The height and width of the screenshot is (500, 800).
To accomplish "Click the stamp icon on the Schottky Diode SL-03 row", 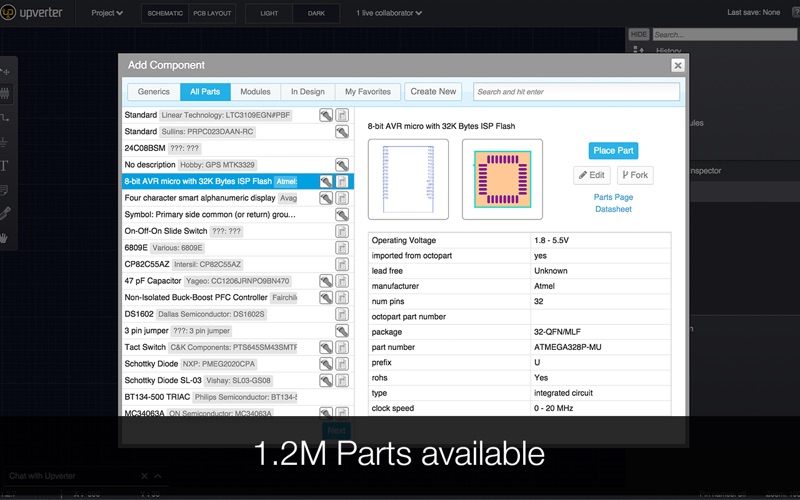I will coord(326,380).
